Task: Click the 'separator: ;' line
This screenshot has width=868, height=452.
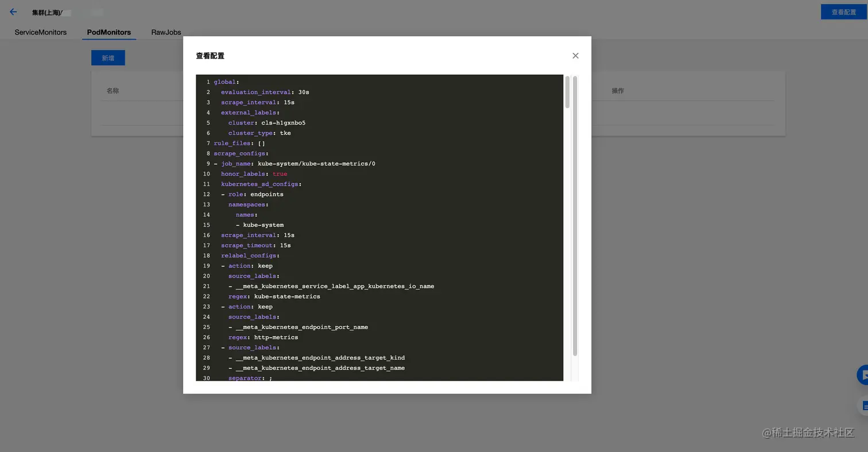Action: [250, 378]
